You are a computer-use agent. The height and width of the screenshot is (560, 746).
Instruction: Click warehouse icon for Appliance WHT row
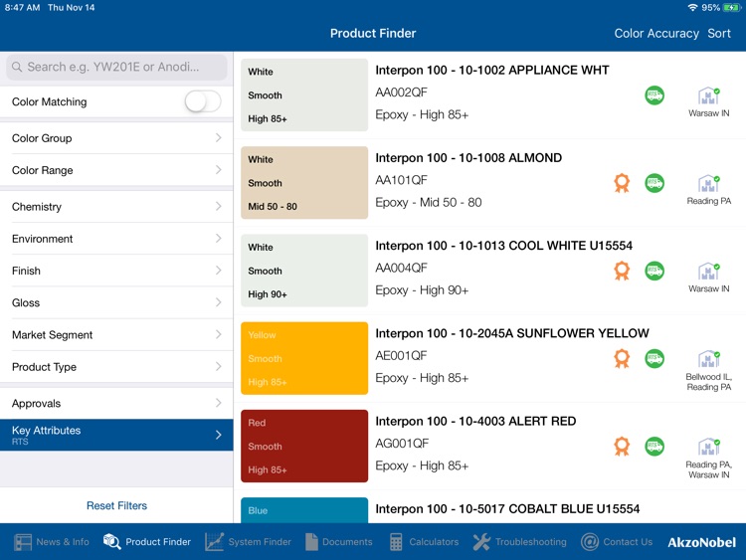tap(708, 95)
